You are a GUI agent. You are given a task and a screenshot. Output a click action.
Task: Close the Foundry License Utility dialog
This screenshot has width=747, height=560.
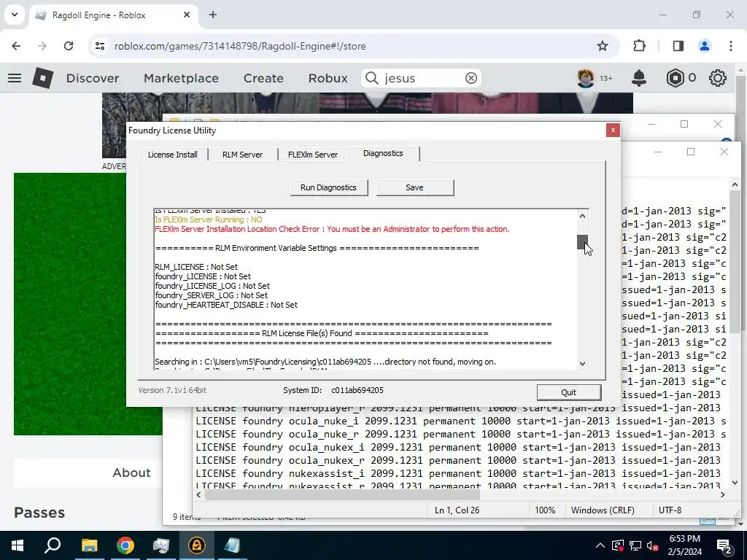click(613, 130)
